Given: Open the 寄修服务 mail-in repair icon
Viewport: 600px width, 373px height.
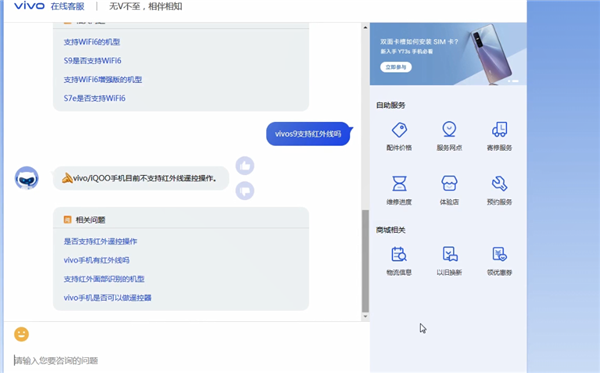Looking at the screenshot, I should (x=499, y=130).
